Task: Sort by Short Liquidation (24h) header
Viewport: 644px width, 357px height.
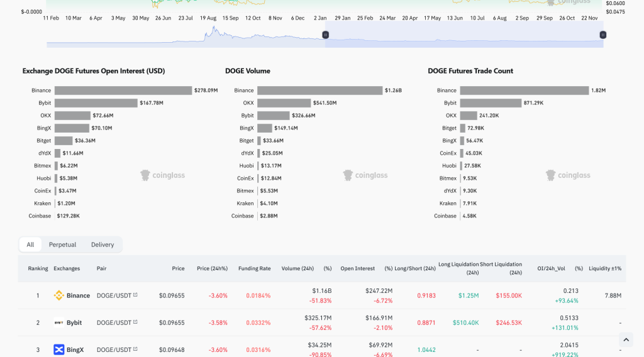Action: 501,268
